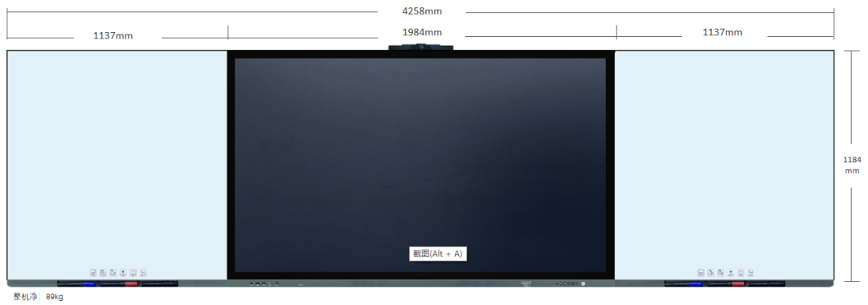Click the first shortcut icon on left board
The image size is (868, 305).
[x=93, y=272]
